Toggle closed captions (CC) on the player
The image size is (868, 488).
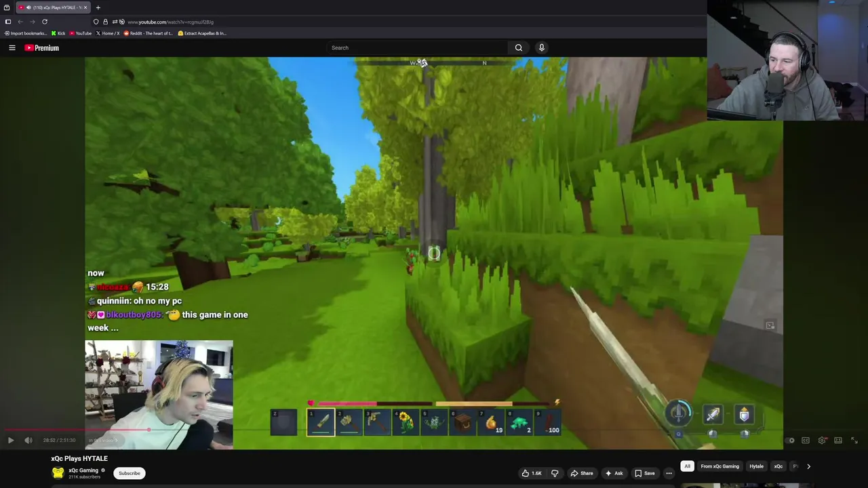[x=806, y=441]
